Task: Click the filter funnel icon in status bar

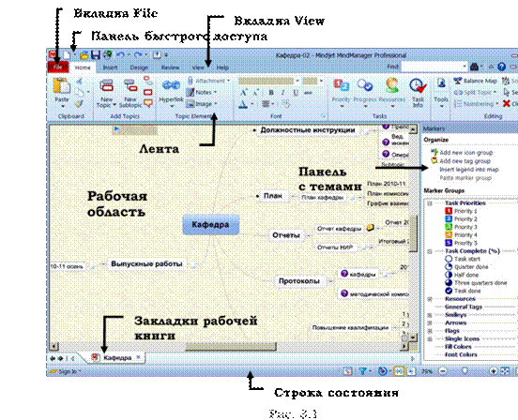Action: point(363,371)
